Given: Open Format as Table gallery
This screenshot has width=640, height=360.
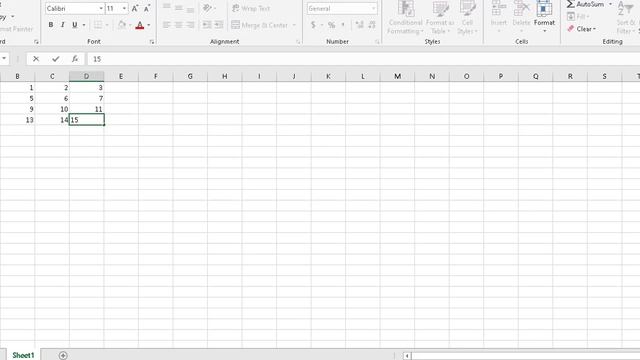Looking at the screenshot, I should [440, 18].
